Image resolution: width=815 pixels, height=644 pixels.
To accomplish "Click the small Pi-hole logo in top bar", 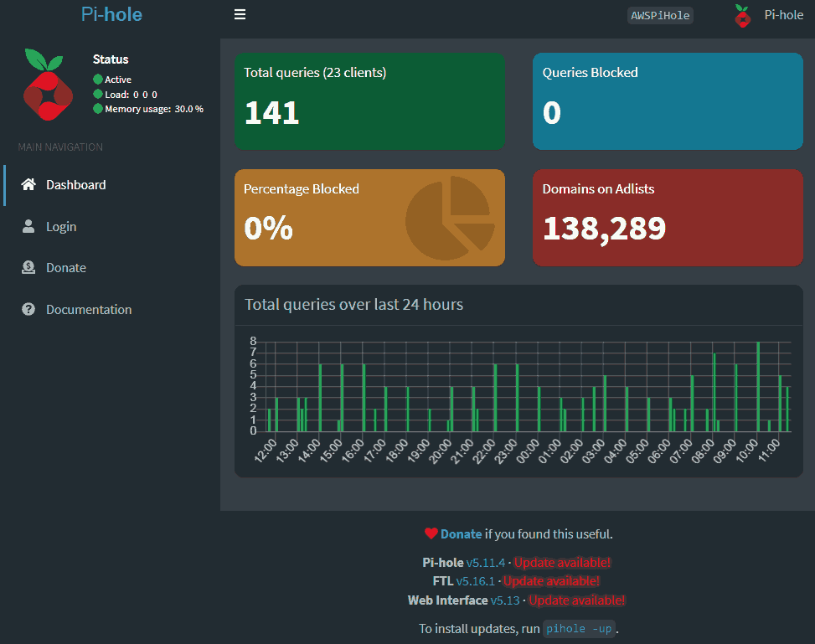I will tap(743, 16).
